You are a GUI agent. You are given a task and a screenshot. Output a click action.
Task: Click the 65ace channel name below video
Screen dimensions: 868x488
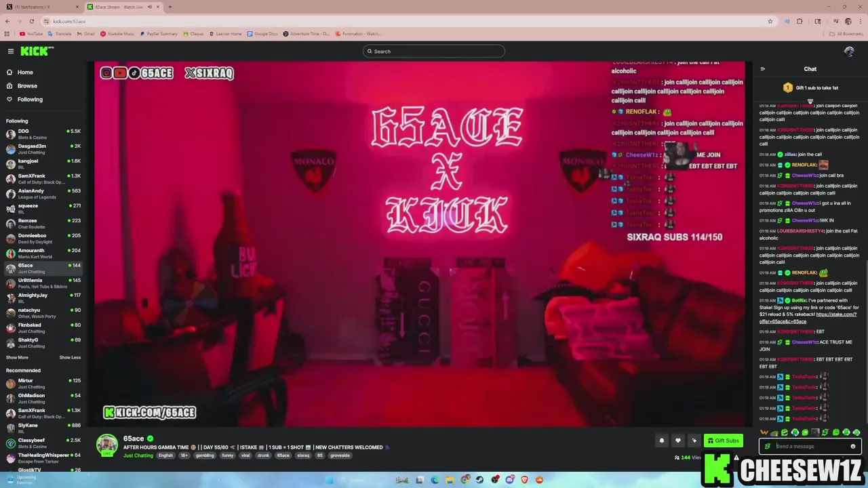point(134,439)
